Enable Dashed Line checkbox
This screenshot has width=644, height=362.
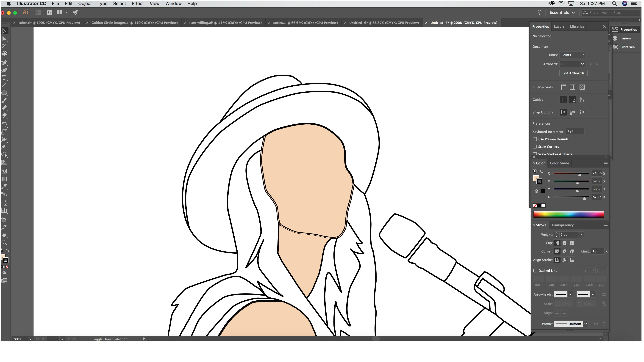pos(535,271)
